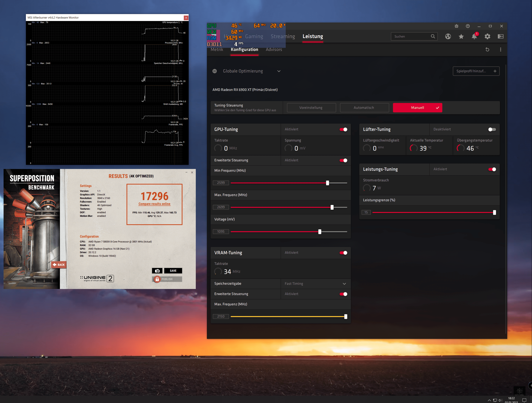Click Voltage (mV) slider handle
This screenshot has height=403, width=532.
(320, 232)
